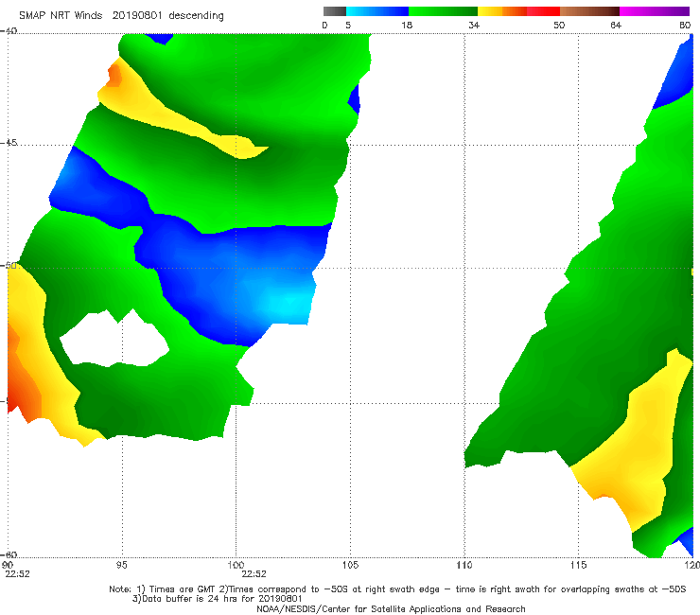Select the date '20190801' in the title
The image size is (700, 615).
(x=136, y=15)
